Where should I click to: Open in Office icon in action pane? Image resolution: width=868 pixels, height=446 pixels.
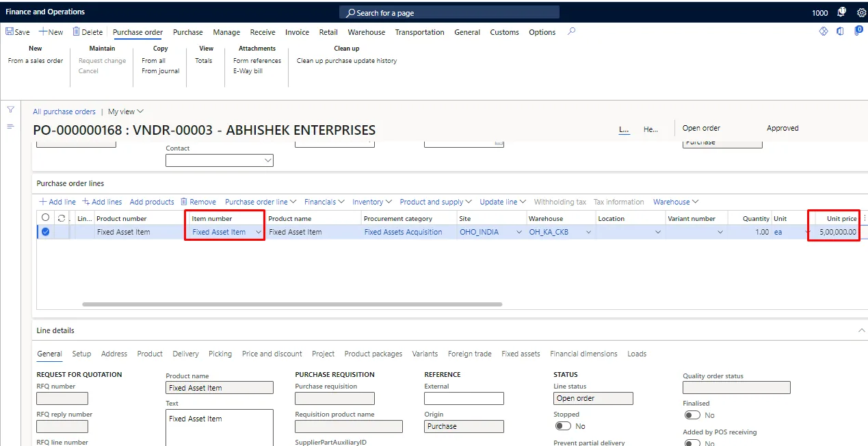click(841, 31)
